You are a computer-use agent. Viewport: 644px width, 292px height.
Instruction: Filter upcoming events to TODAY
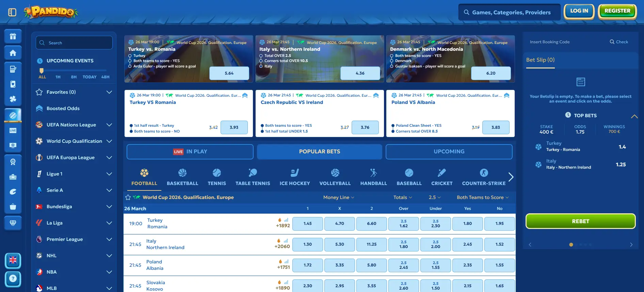tap(90, 77)
